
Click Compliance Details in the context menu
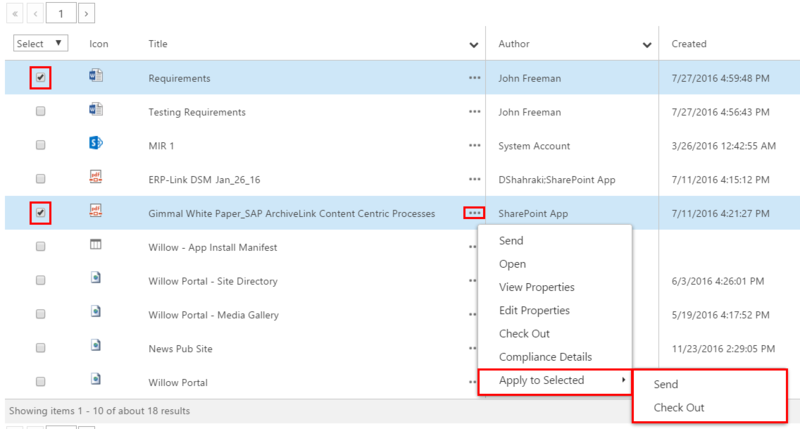point(545,357)
